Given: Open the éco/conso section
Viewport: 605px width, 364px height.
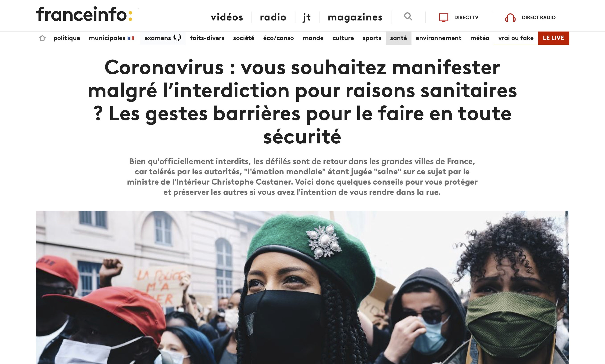Looking at the screenshot, I should pyautogui.click(x=278, y=38).
